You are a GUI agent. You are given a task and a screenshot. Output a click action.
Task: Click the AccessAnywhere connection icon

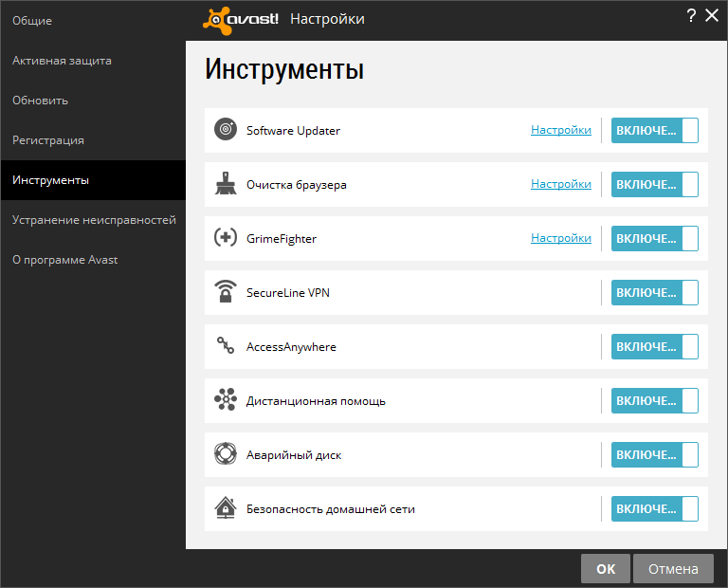coord(226,345)
